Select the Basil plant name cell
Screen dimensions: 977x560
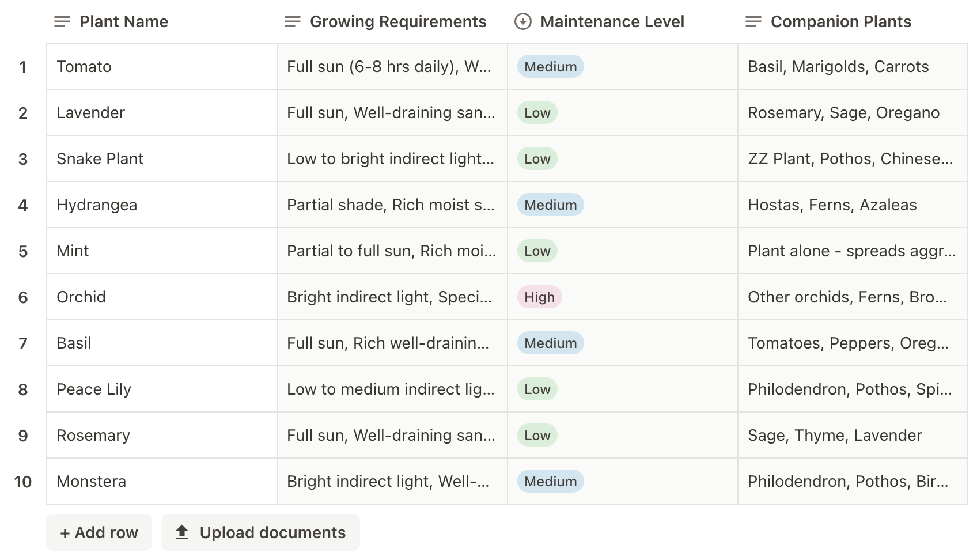coord(162,343)
